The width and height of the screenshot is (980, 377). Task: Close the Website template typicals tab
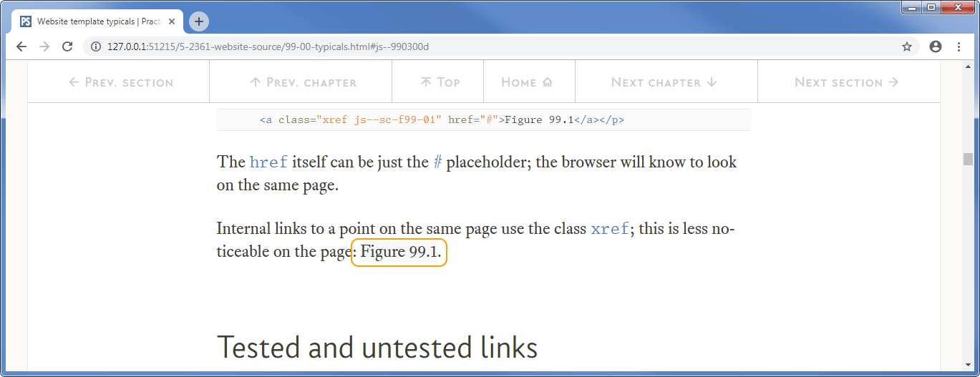click(172, 21)
